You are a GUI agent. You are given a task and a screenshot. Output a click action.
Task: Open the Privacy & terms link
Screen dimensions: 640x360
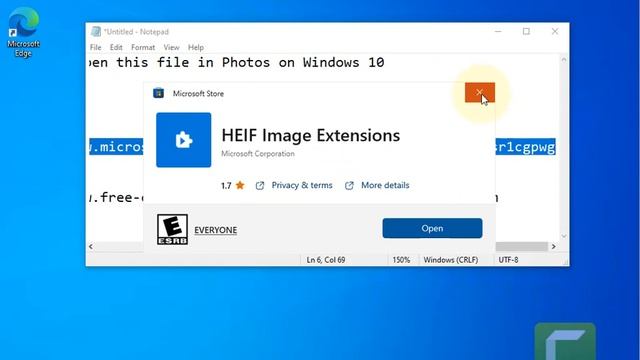tap(302, 185)
